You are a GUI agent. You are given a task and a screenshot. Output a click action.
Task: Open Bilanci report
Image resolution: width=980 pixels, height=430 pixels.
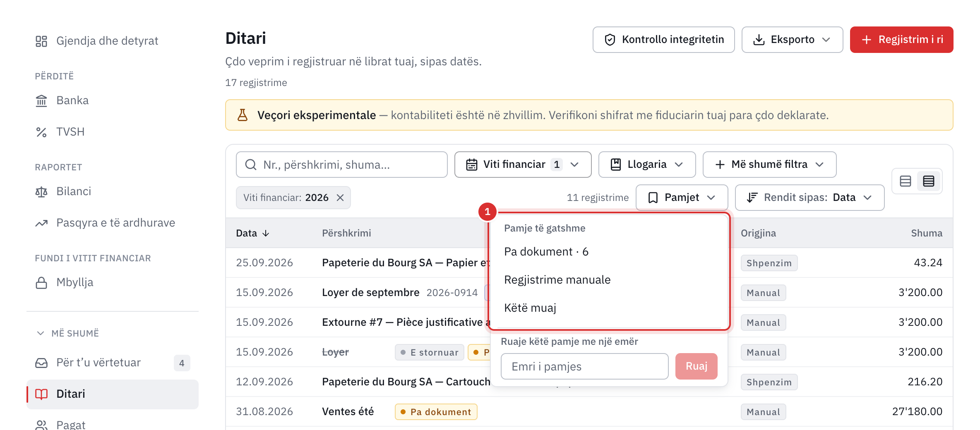(x=113, y=191)
